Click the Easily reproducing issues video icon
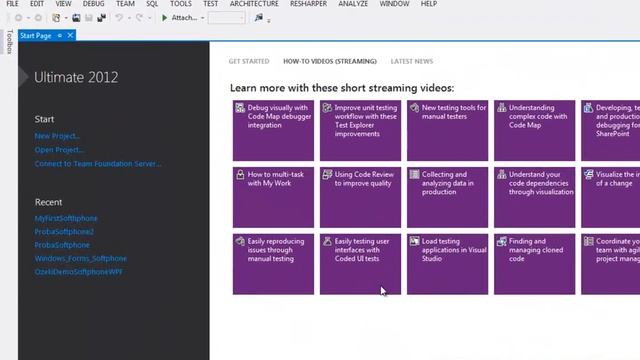This screenshot has width=640, height=360. 240,241
